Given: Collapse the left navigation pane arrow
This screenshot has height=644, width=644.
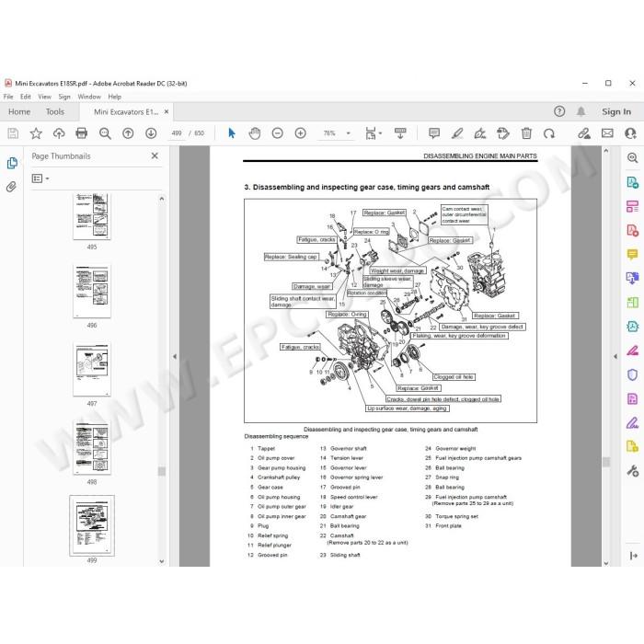Looking at the screenshot, I should [175, 357].
